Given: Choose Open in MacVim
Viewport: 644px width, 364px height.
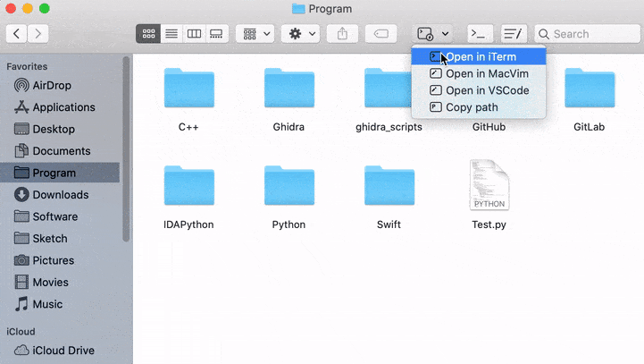Looking at the screenshot, I should click(x=479, y=73).
